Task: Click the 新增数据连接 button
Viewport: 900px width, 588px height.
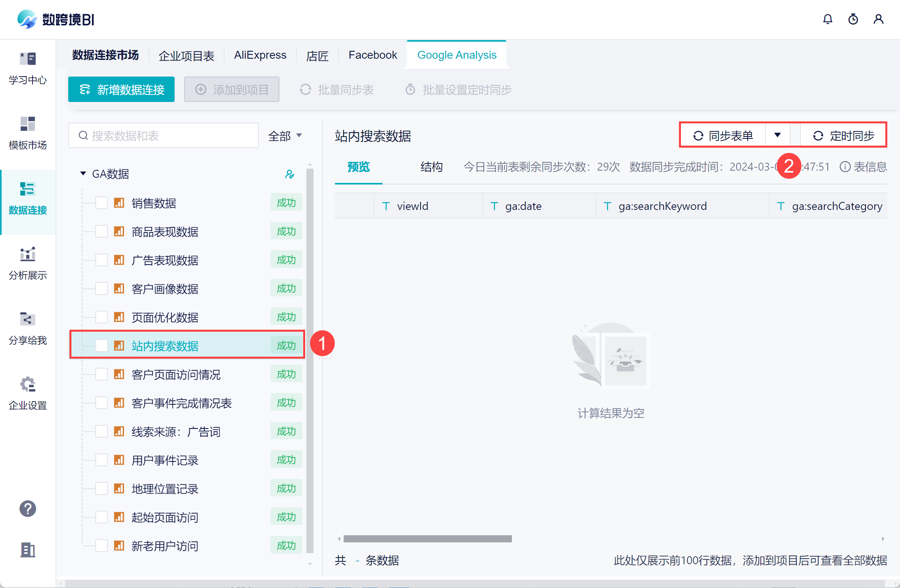Action: pos(121,90)
